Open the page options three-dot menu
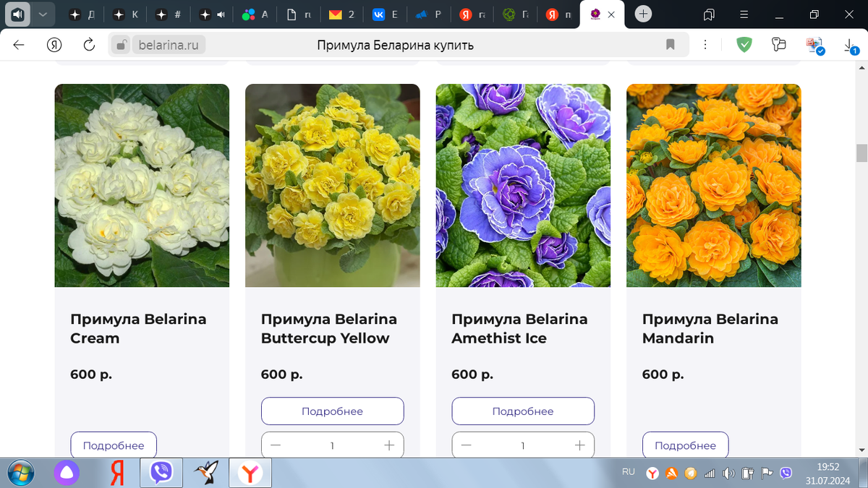868x488 pixels. click(705, 45)
